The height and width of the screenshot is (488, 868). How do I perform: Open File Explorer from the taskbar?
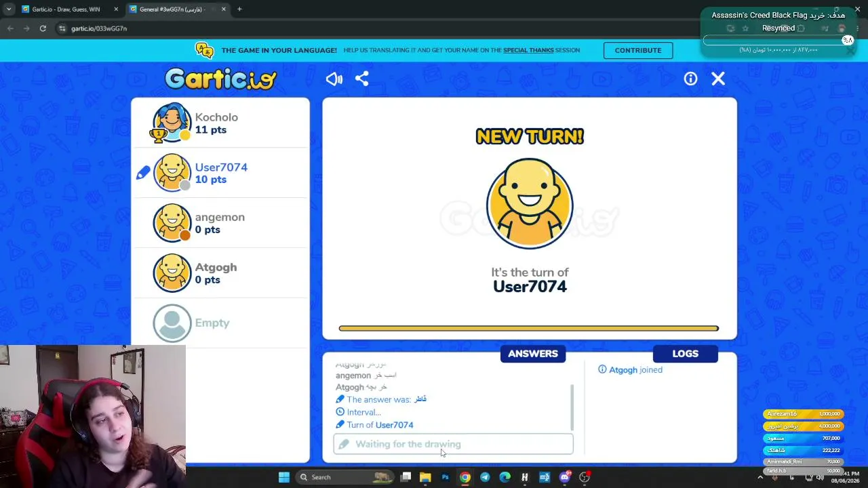(425, 477)
